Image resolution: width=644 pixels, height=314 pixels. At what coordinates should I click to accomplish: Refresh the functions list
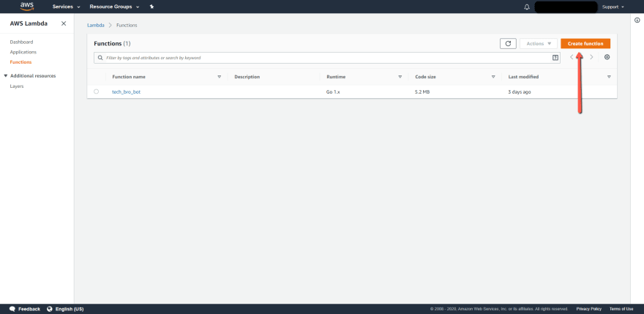click(x=508, y=44)
